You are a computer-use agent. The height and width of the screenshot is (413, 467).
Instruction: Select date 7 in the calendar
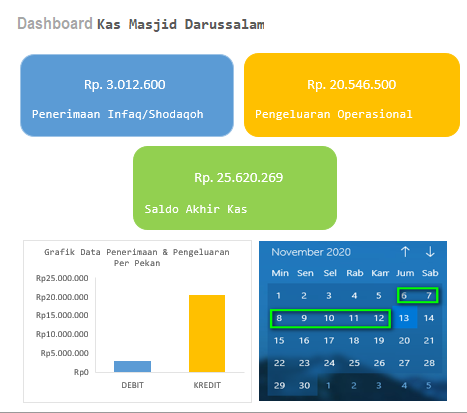(429, 295)
